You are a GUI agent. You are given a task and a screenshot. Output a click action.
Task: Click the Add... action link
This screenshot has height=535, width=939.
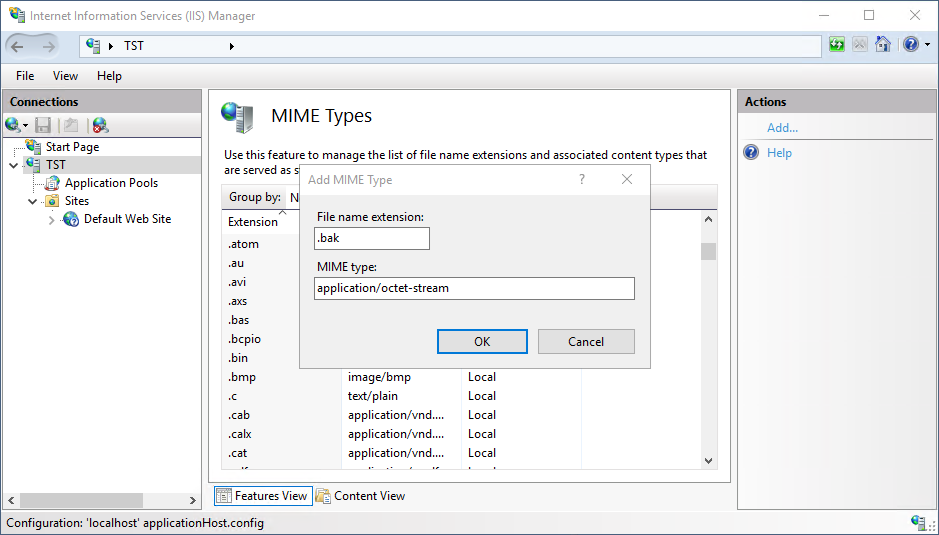pos(782,128)
